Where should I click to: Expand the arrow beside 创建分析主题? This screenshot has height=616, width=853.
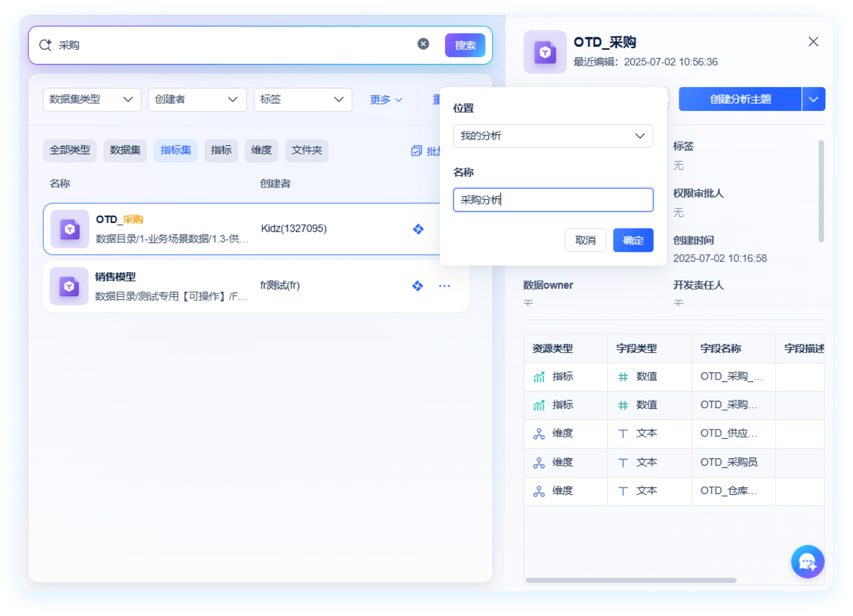point(813,99)
